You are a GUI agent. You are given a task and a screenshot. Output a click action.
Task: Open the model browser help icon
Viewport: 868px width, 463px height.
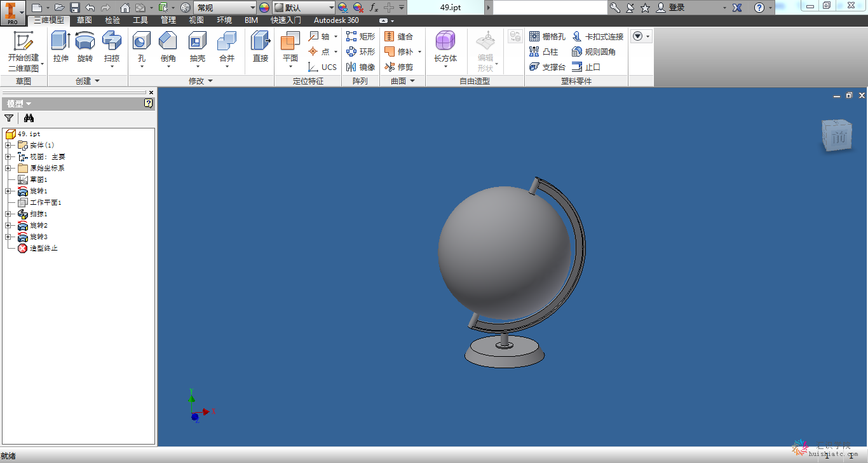[x=149, y=103]
